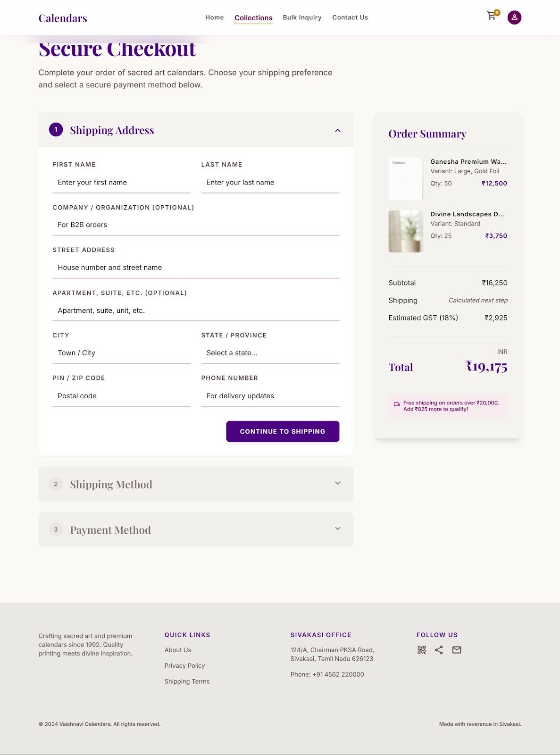Click the free shipping truck icon
The height and width of the screenshot is (755, 560).
point(397,404)
